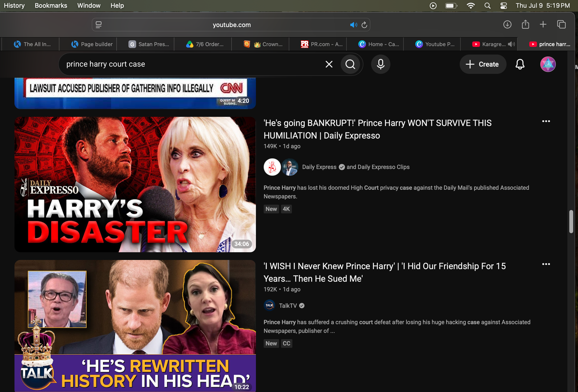Switch to the Page builder tab
Viewport: 578px width, 392px height.
(88, 44)
